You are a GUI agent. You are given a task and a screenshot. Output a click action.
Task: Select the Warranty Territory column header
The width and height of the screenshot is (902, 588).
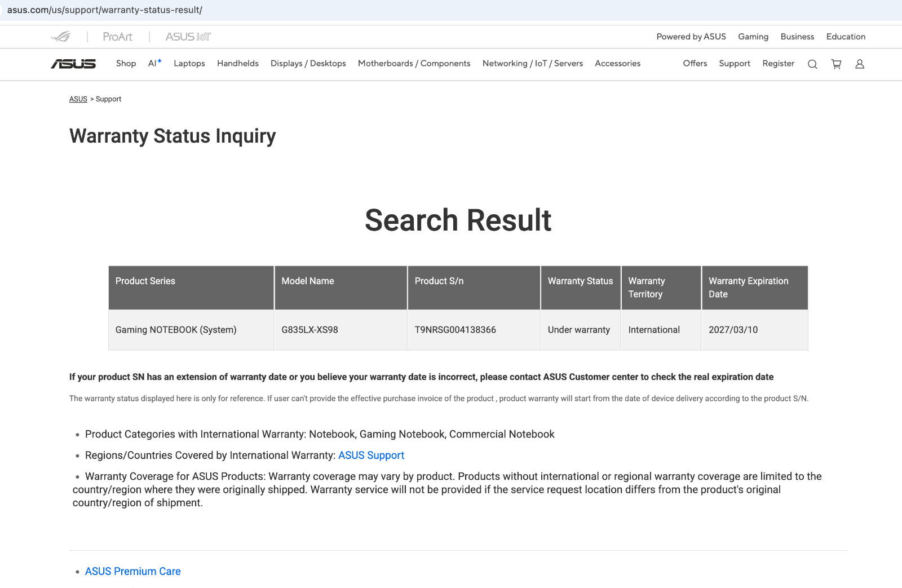tap(661, 288)
